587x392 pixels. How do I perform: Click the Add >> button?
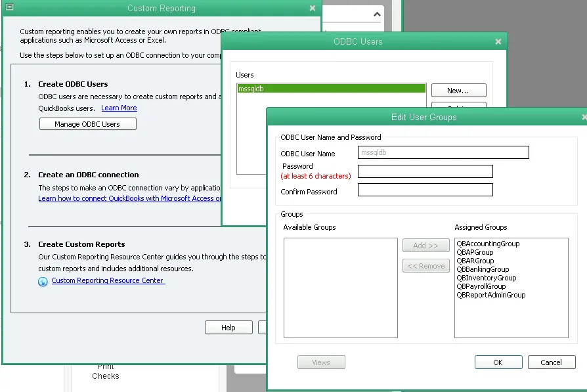(x=426, y=246)
